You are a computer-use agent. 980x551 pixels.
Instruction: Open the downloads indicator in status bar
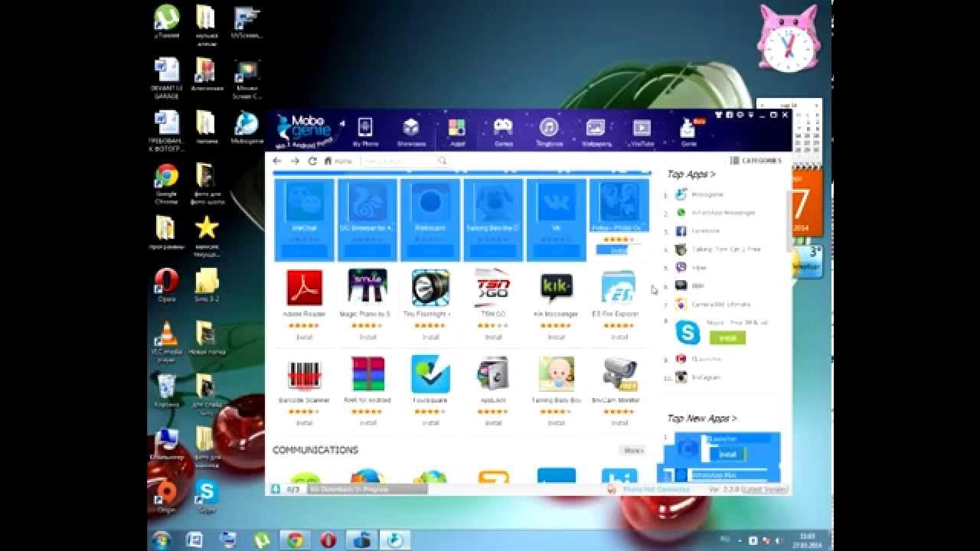(285, 489)
